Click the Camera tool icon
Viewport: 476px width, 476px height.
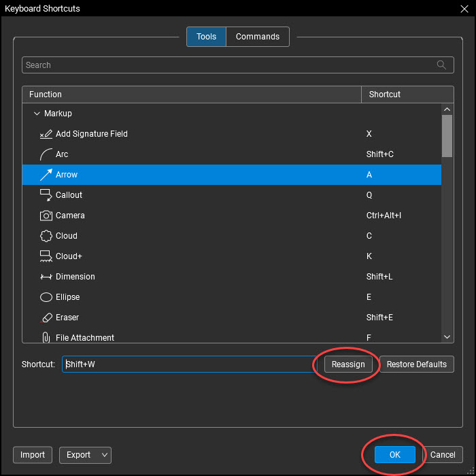tap(46, 216)
